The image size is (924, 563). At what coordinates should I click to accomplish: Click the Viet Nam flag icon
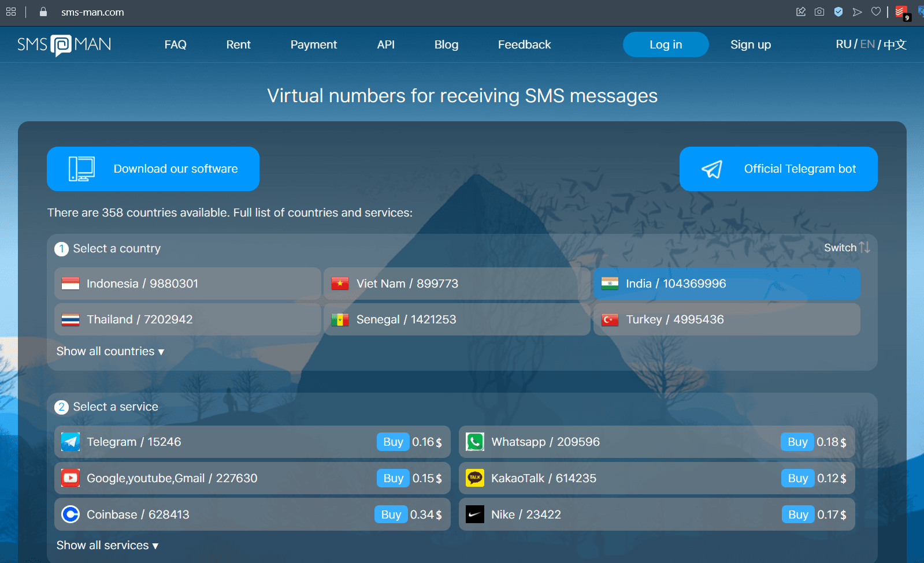coord(340,284)
